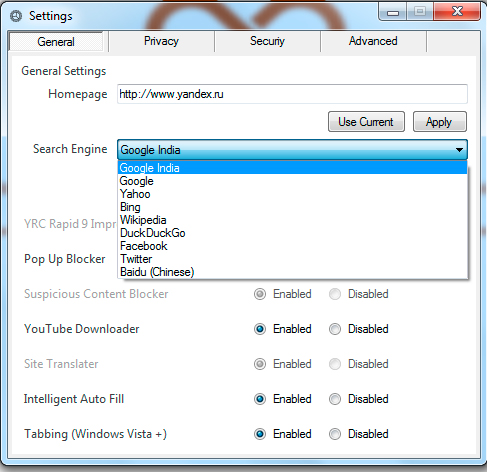The width and height of the screenshot is (487, 472).
Task: Close the Settings window
Action: (x=457, y=12)
